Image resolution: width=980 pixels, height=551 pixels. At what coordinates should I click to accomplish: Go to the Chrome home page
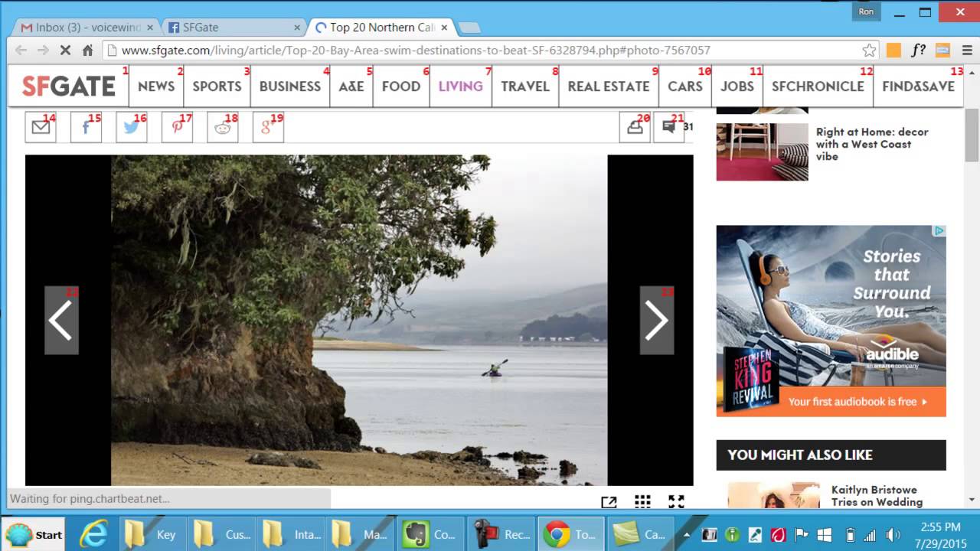[87, 51]
